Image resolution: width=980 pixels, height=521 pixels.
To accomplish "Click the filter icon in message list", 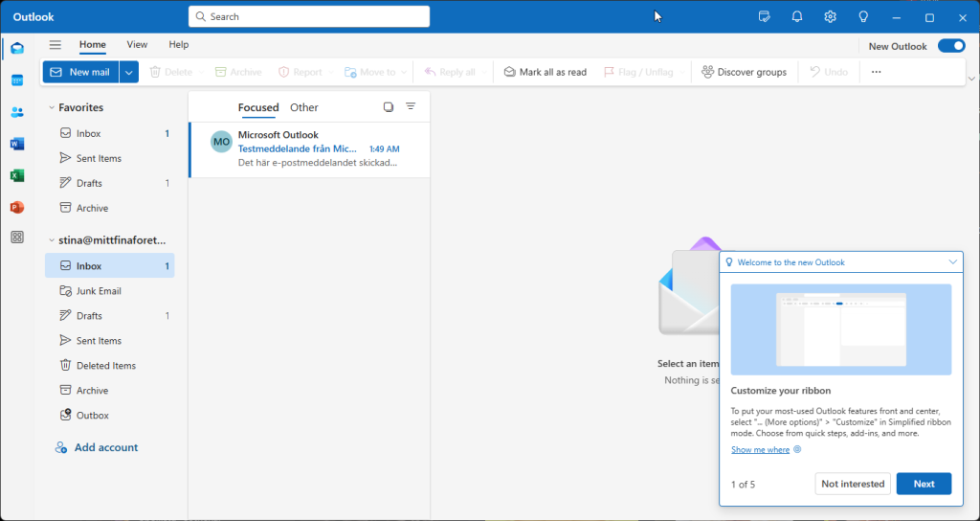I will click(x=411, y=107).
